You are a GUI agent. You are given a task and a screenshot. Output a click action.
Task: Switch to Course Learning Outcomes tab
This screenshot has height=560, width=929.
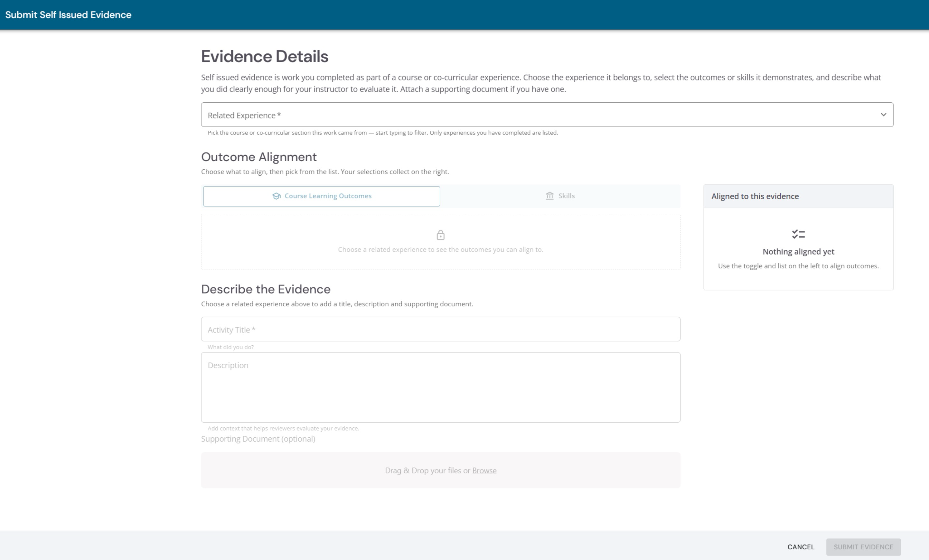pyautogui.click(x=322, y=196)
